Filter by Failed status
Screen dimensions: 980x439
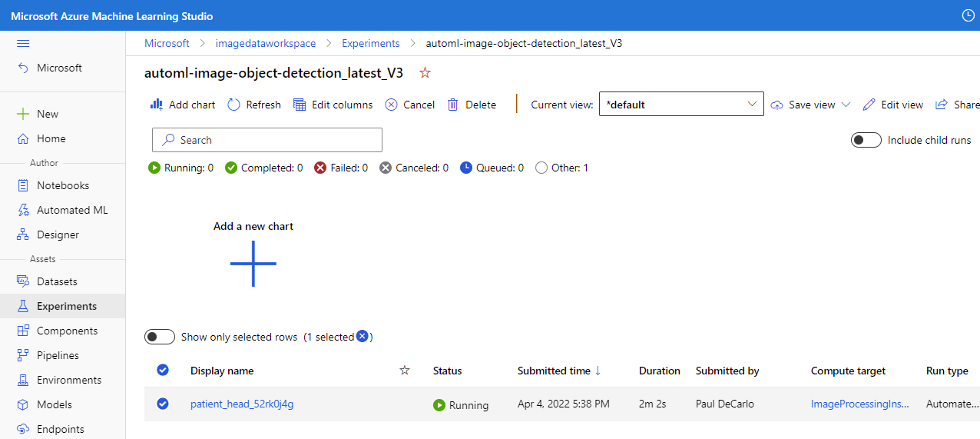(341, 168)
